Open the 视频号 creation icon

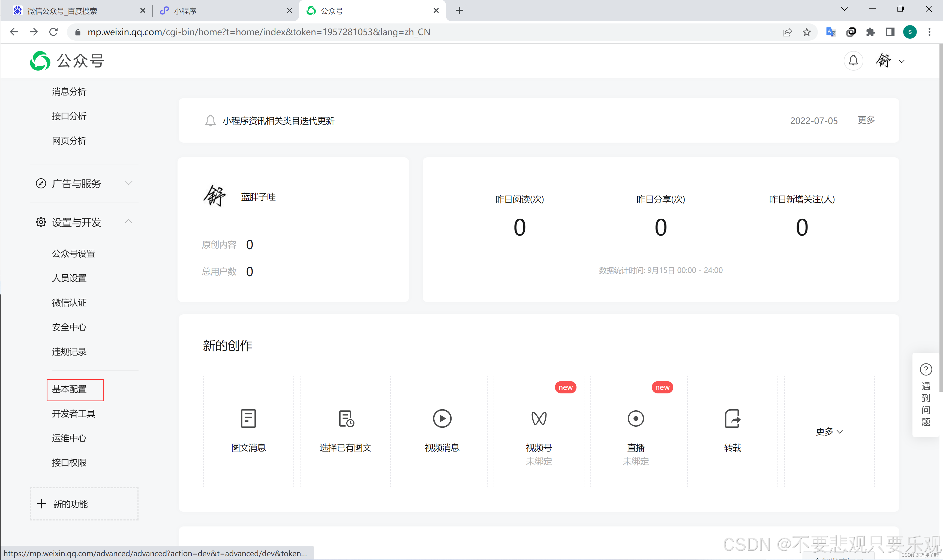[539, 419]
